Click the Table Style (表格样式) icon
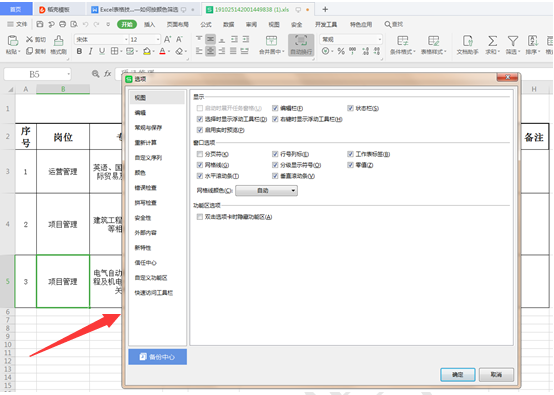The image size is (554, 395). coord(434,41)
